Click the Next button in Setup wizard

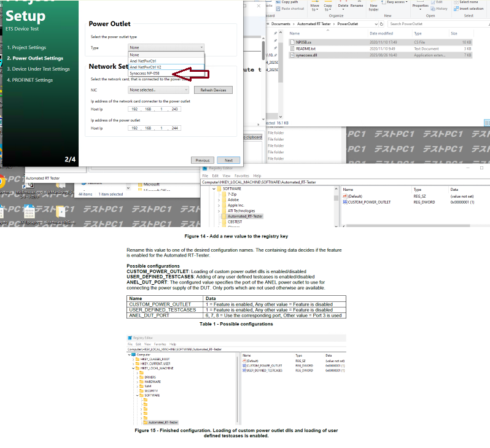pyautogui.click(x=228, y=160)
